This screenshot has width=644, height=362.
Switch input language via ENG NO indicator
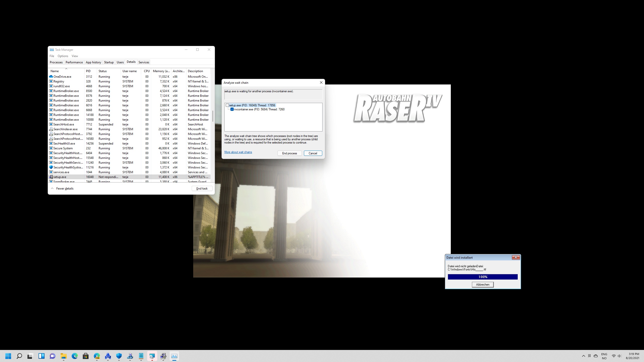point(604,356)
